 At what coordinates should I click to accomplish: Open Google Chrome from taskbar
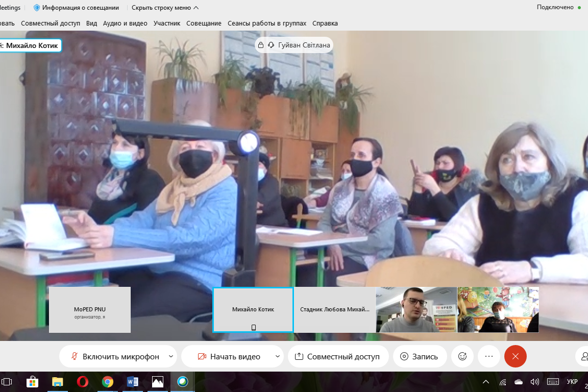point(107,382)
